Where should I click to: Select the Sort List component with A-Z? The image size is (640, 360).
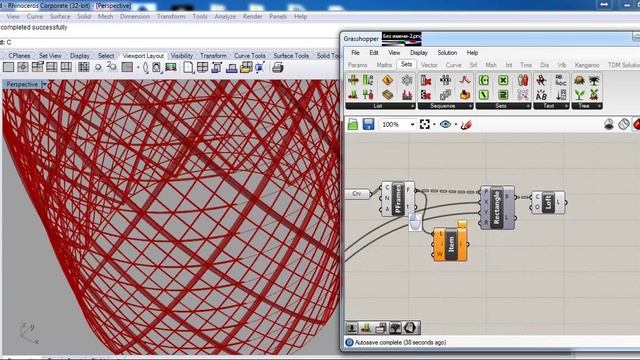pyautogui.click(x=368, y=80)
